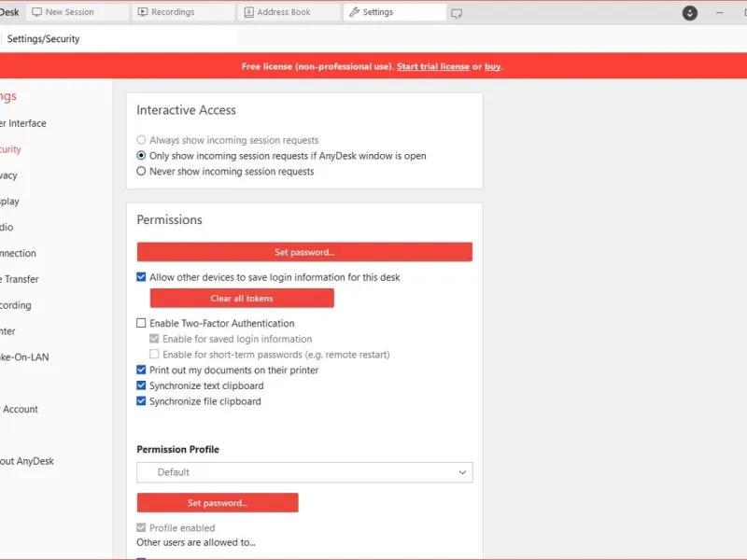Toggle the Profile enabled checkbox

tap(141, 527)
